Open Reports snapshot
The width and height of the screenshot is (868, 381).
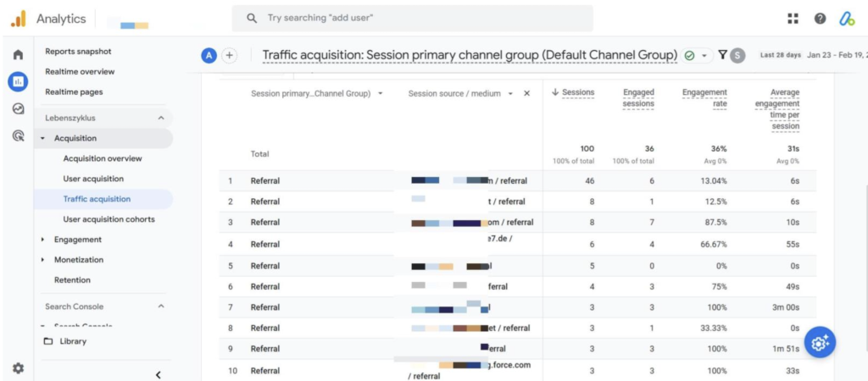tap(78, 52)
